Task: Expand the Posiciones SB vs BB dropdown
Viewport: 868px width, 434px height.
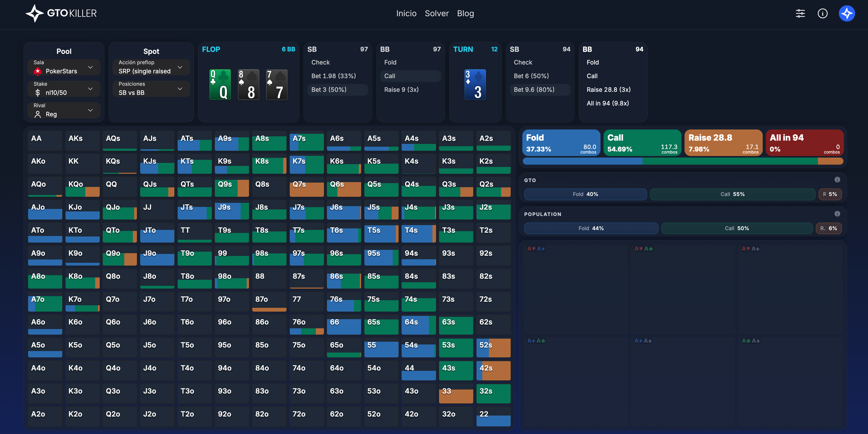Action: 151,89
